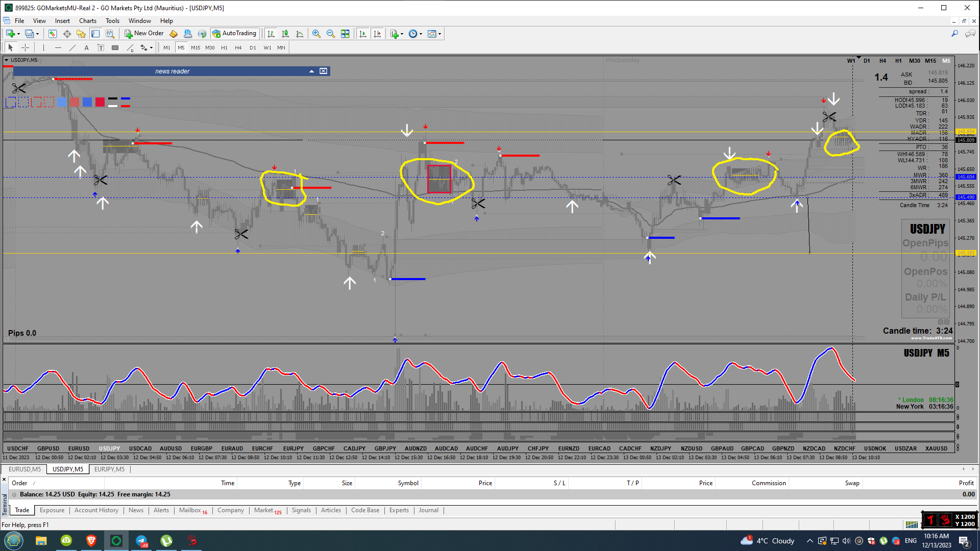Open the Periodicity clock dropdown
Screen dimensions: 980x551
click(x=415, y=34)
